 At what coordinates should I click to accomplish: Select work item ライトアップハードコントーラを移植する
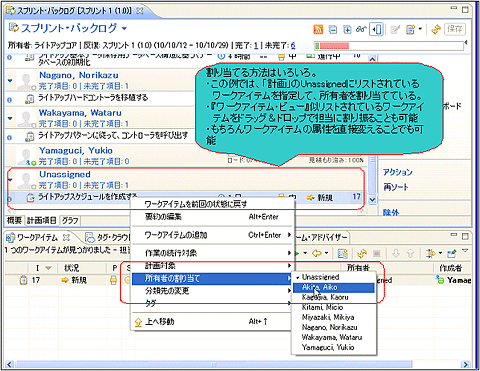point(93,98)
